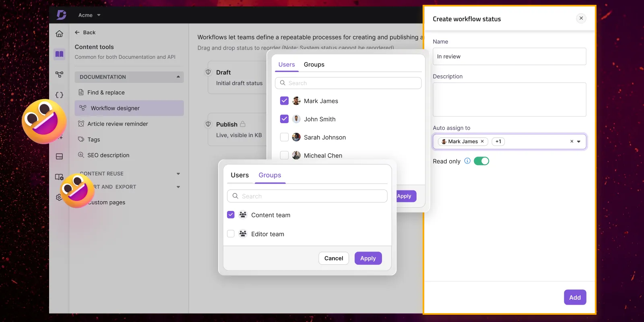Screen dimensions: 644x322
Task: Close the Create workflow status panel
Action: click(581, 18)
